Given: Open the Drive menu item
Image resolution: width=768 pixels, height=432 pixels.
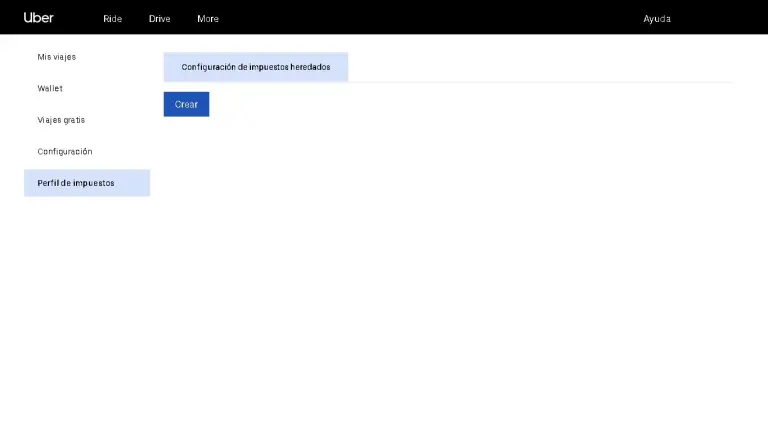Looking at the screenshot, I should click(160, 19).
